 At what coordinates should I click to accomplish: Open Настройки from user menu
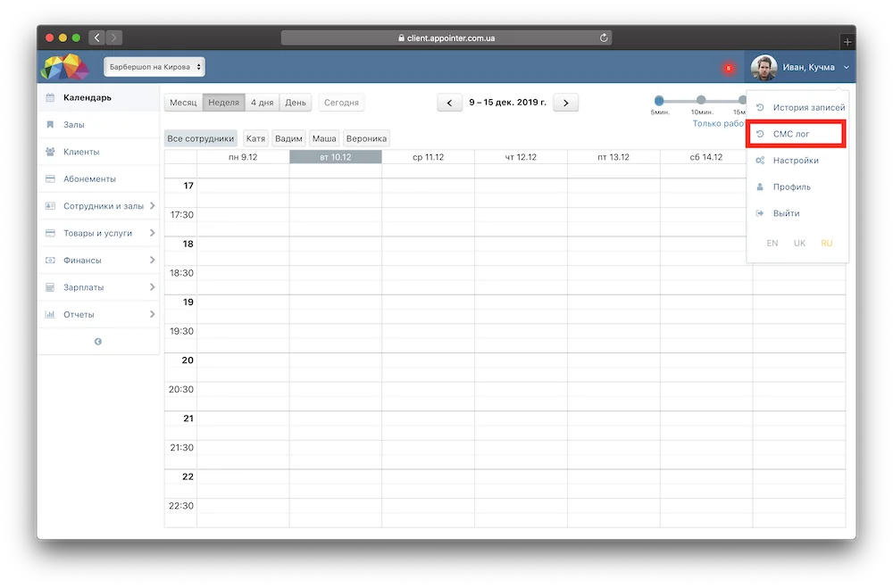click(797, 161)
